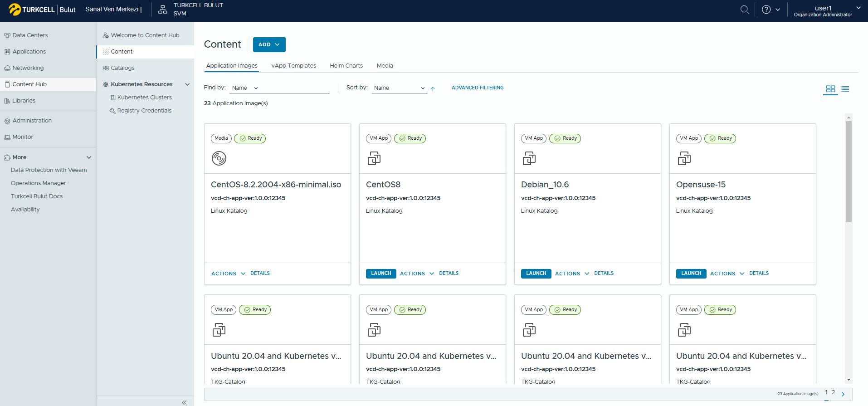Launch the Debian_10.6 image

[x=536, y=274]
